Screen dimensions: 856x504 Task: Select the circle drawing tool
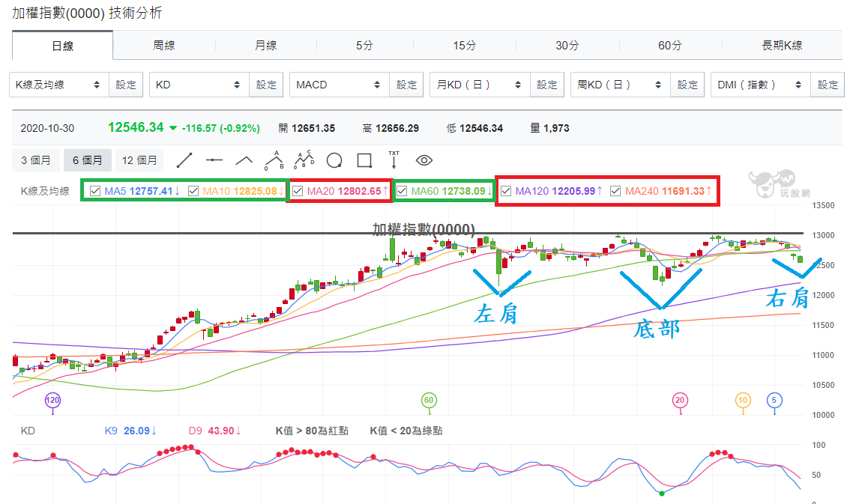334,160
